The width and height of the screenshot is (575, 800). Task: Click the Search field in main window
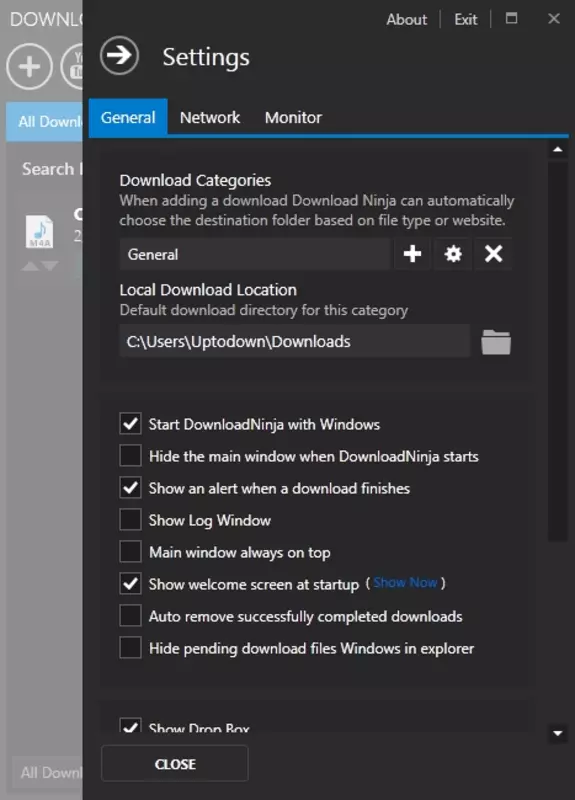[51, 169]
